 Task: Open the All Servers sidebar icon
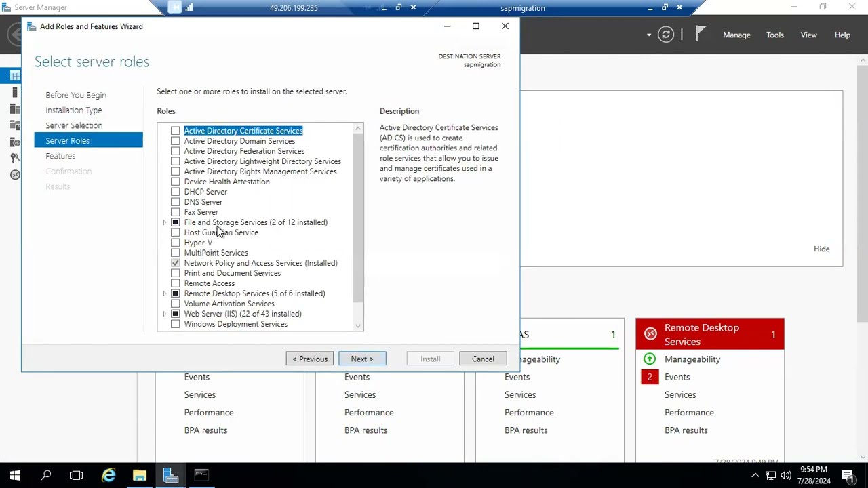(x=15, y=108)
